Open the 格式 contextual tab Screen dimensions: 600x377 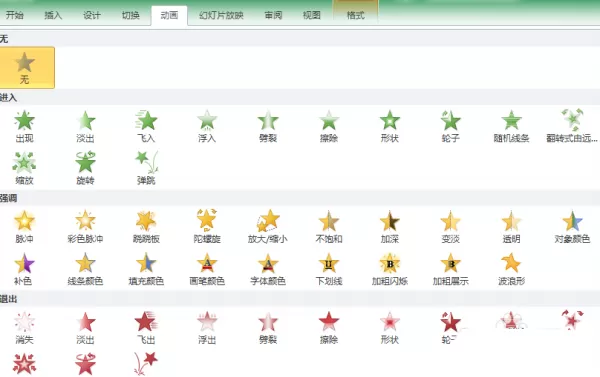click(355, 15)
